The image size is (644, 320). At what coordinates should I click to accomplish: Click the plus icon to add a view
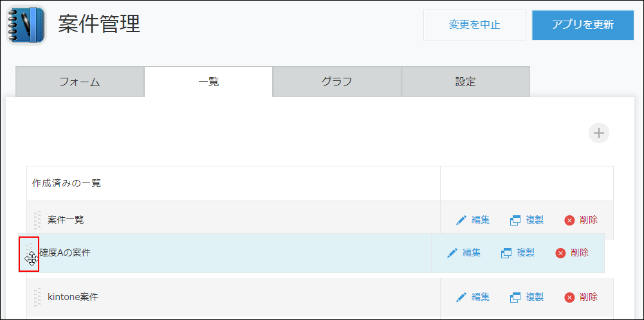point(599,133)
